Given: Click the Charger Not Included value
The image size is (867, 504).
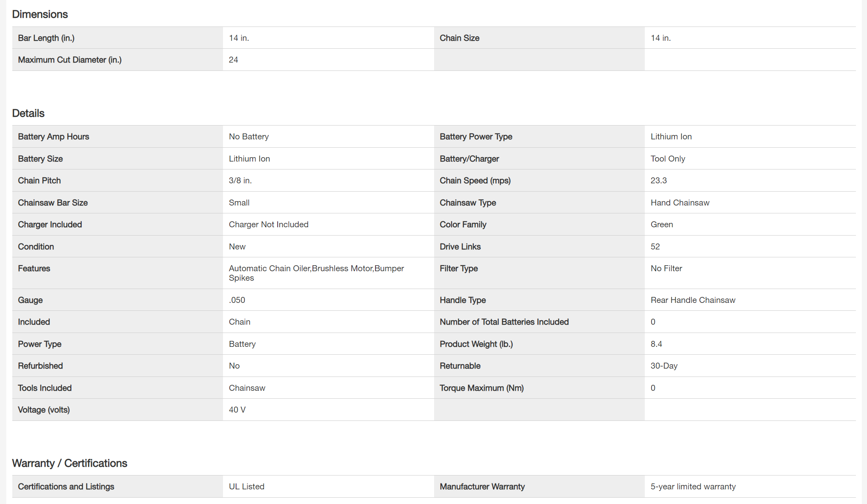Looking at the screenshot, I should coord(269,224).
